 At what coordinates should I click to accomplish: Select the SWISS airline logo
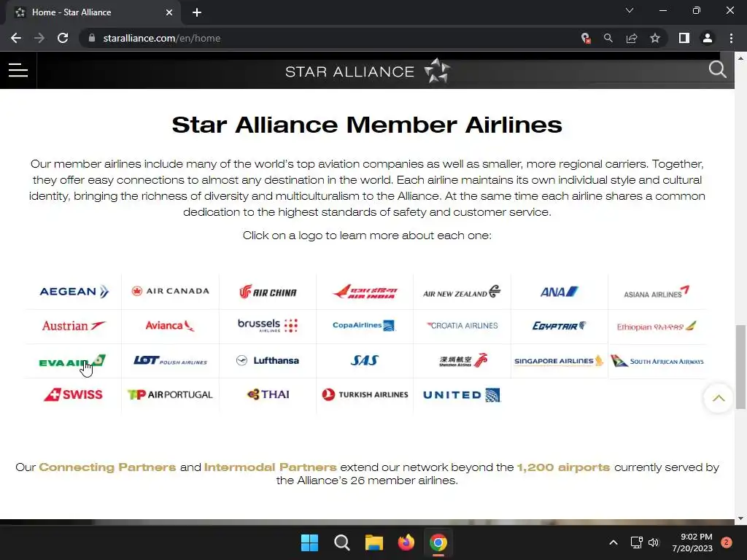point(73,394)
